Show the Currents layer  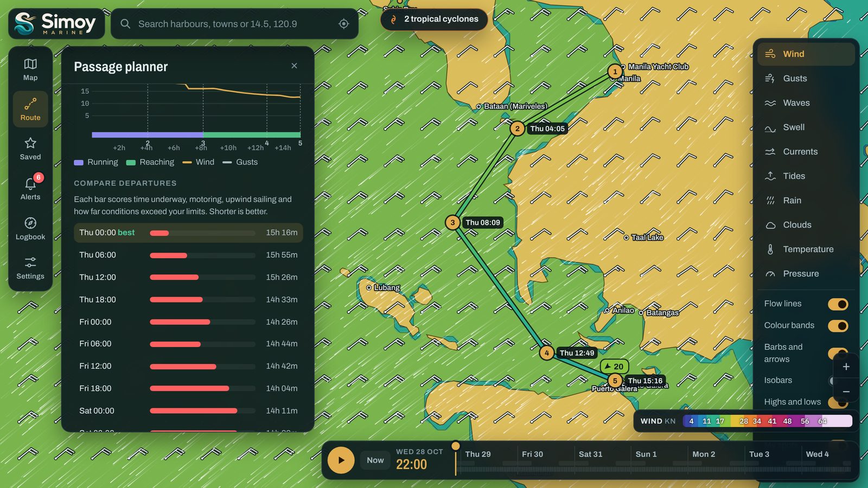pos(806,151)
